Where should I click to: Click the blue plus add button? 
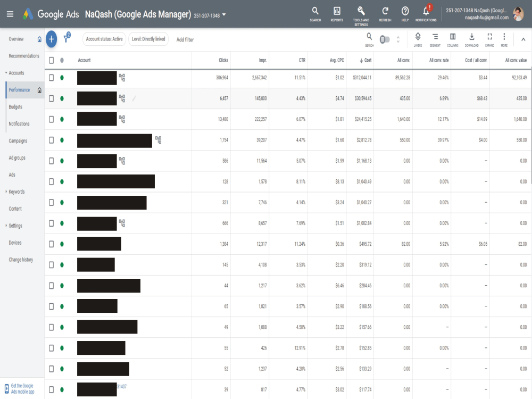point(51,39)
